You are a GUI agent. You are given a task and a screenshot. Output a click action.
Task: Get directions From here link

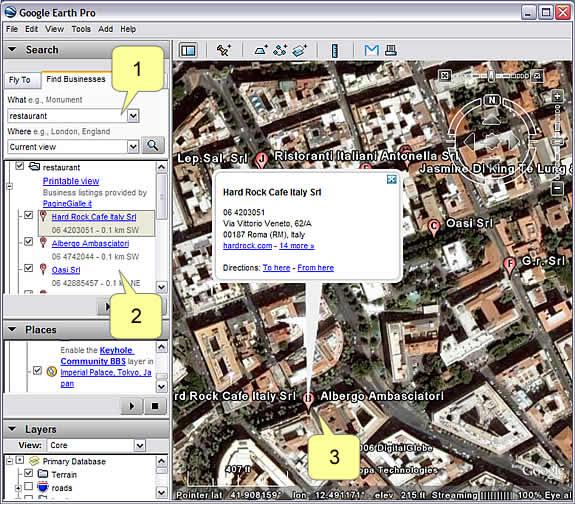click(x=315, y=268)
